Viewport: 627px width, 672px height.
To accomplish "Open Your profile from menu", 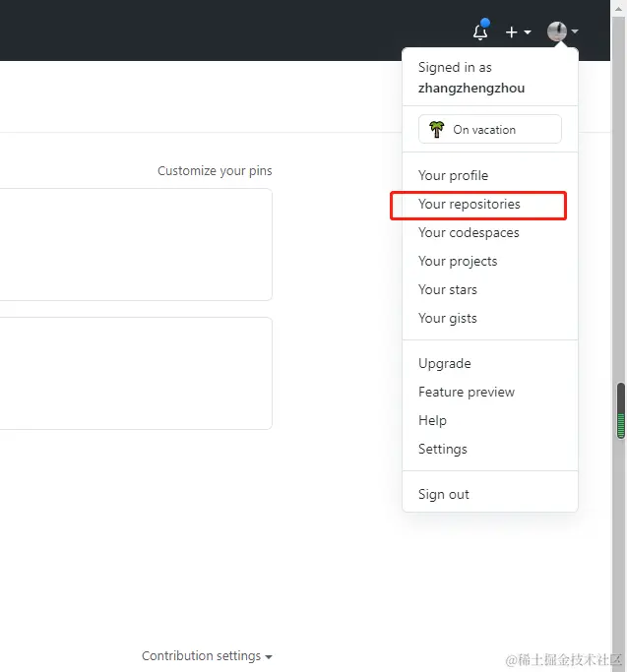I will (x=453, y=175).
